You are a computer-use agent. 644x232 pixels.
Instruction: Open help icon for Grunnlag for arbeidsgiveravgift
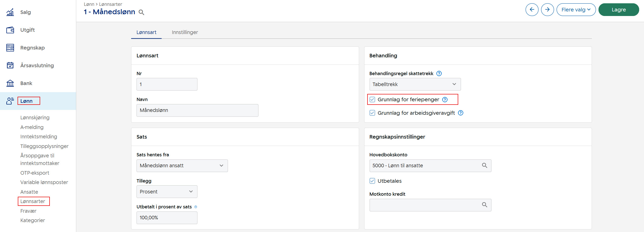(x=461, y=113)
